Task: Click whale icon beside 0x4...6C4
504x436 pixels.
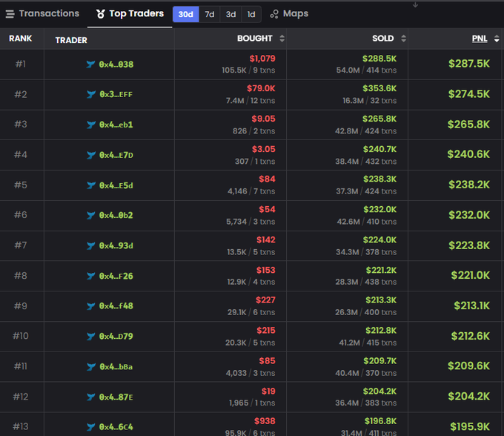Action: 91,427
